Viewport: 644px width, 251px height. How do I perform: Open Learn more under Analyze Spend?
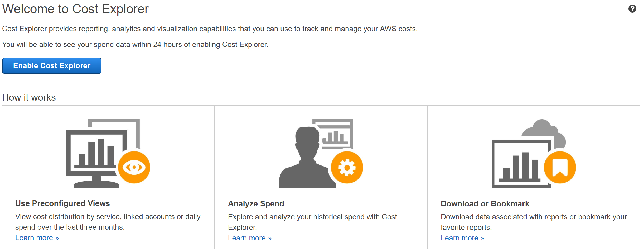(x=250, y=238)
